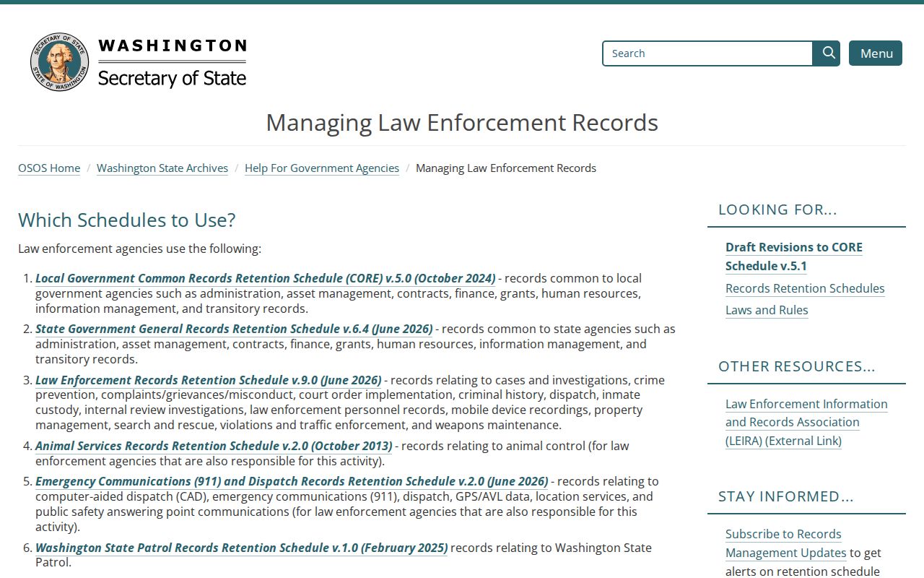Click the 'STAY INFORMED...' sidebar heading
The height and width of the screenshot is (578, 924).
pyautogui.click(x=785, y=496)
